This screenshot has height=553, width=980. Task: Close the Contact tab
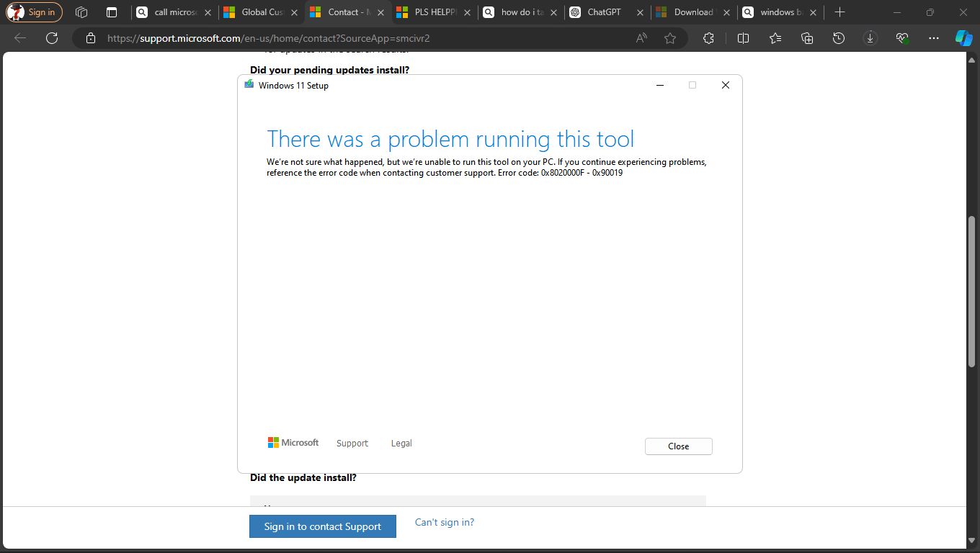tap(380, 12)
